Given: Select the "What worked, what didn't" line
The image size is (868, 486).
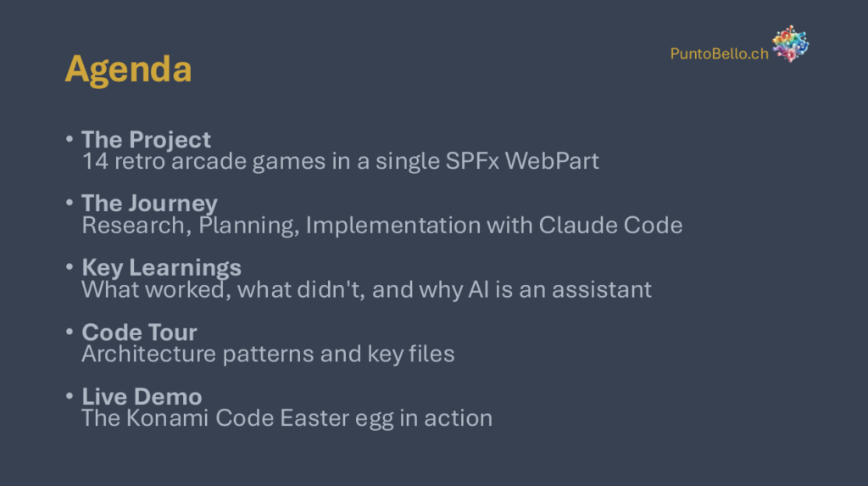Looking at the screenshot, I should [x=366, y=289].
